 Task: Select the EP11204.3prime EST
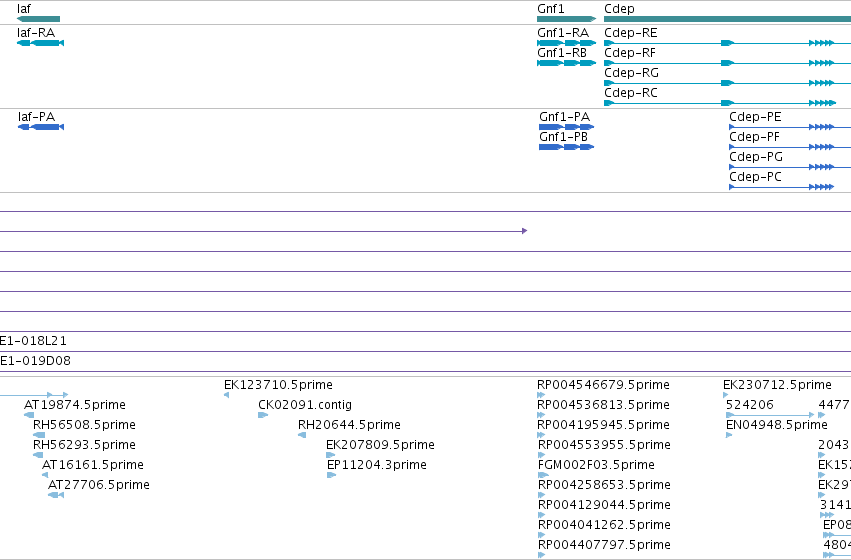(377, 465)
